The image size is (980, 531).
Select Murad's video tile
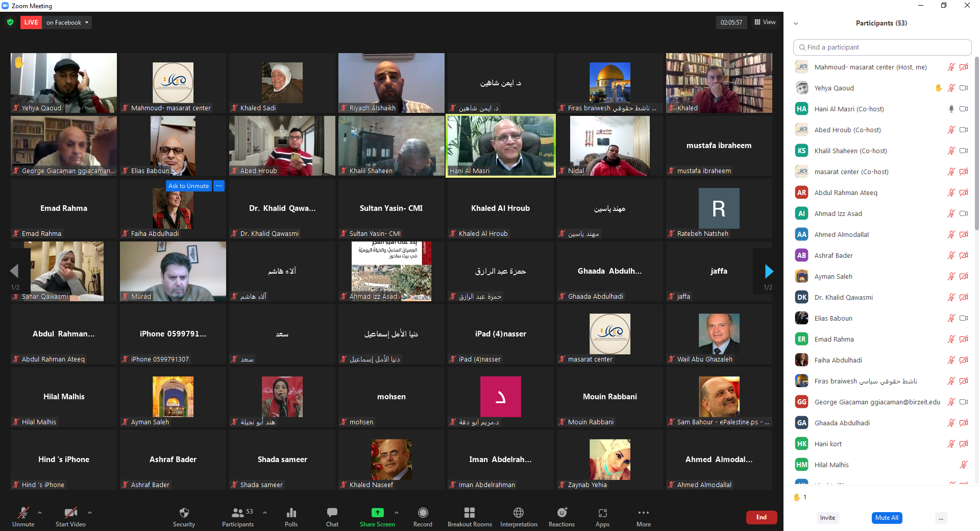coord(173,271)
